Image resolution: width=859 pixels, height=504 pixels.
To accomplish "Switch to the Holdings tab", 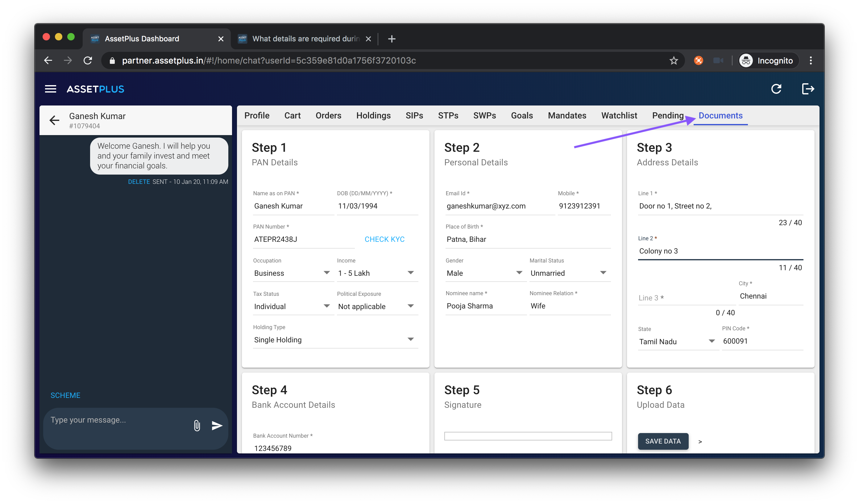I will 373,116.
